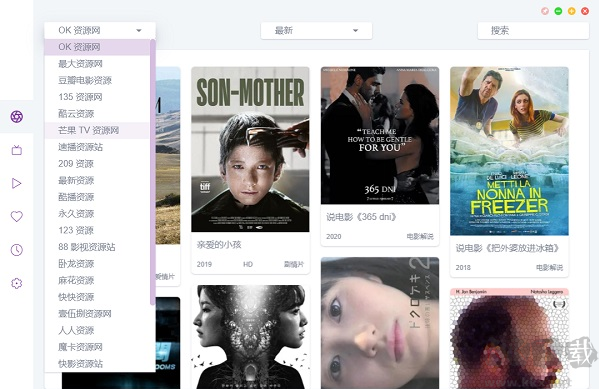
Task: Open the SON-MOTHER movie poster
Action: [250, 149]
